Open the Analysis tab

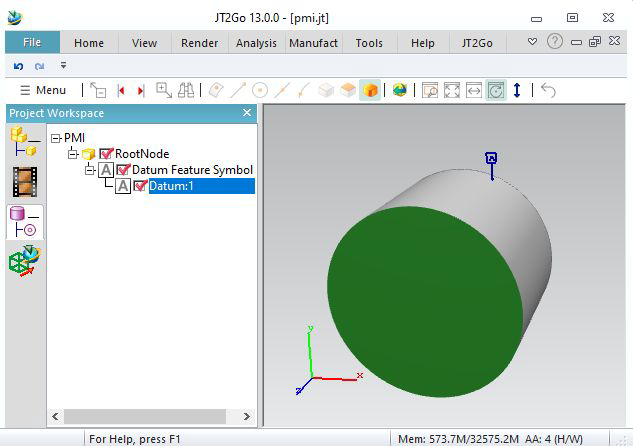pyautogui.click(x=256, y=43)
